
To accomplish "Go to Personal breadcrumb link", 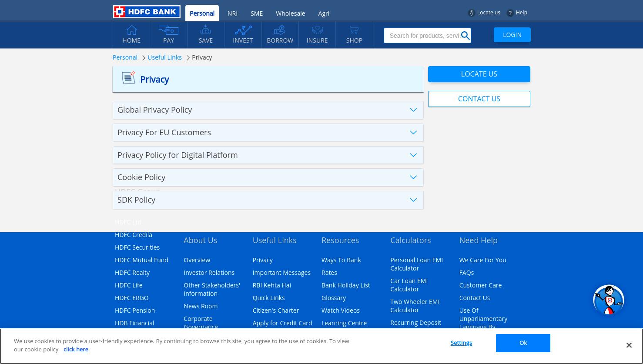I will 125,57.
